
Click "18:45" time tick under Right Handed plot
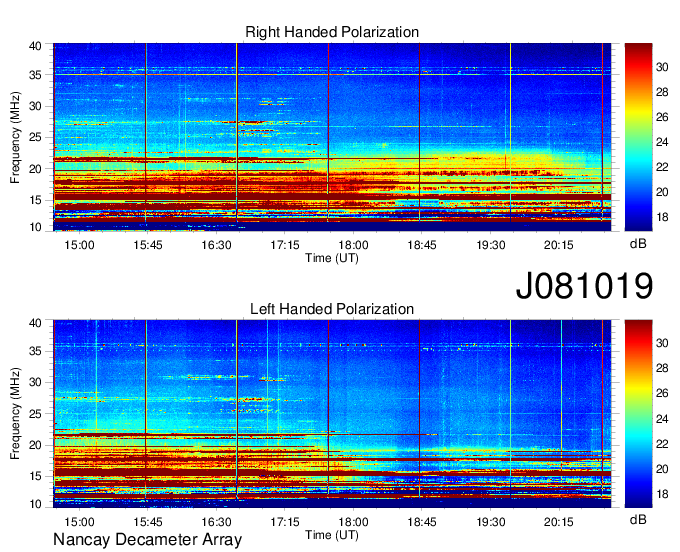pos(422,245)
